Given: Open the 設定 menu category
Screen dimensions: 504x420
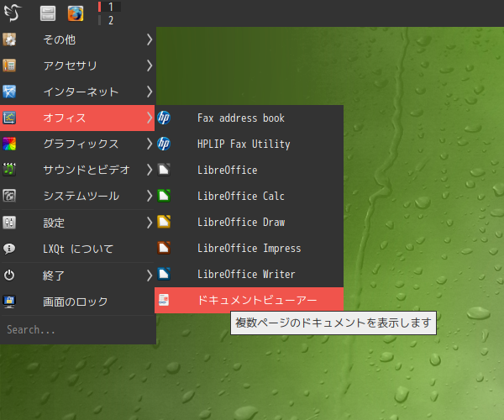Looking at the screenshot, I should pyautogui.click(x=77, y=223).
